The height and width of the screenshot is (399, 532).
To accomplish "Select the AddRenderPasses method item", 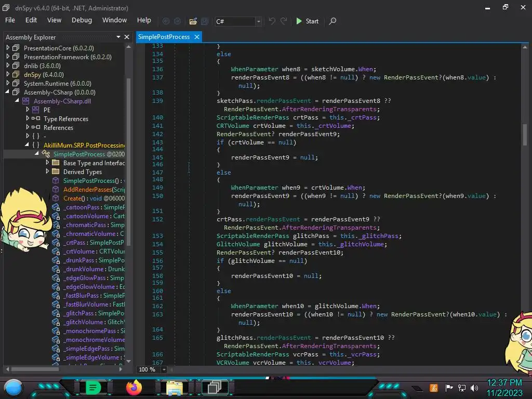I will click(94, 189).
